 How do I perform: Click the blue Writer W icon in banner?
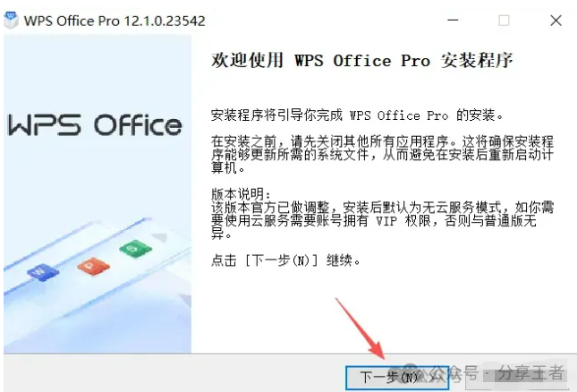tap(43, 272)
